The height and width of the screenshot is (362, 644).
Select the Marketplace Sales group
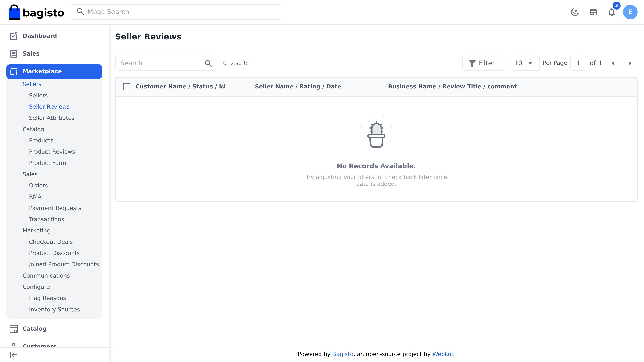tap(30, 174)
